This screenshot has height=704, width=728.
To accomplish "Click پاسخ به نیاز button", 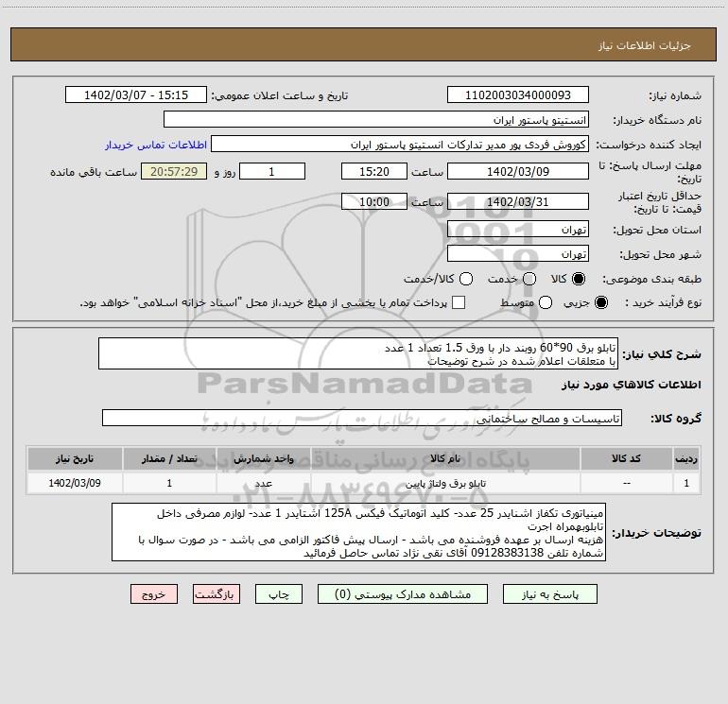I will click(549, 594).
